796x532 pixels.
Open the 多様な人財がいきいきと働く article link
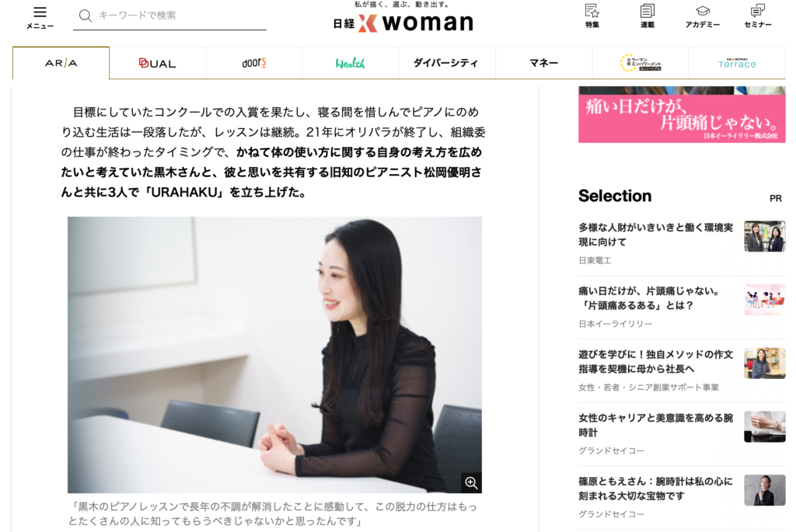(655, 235)
